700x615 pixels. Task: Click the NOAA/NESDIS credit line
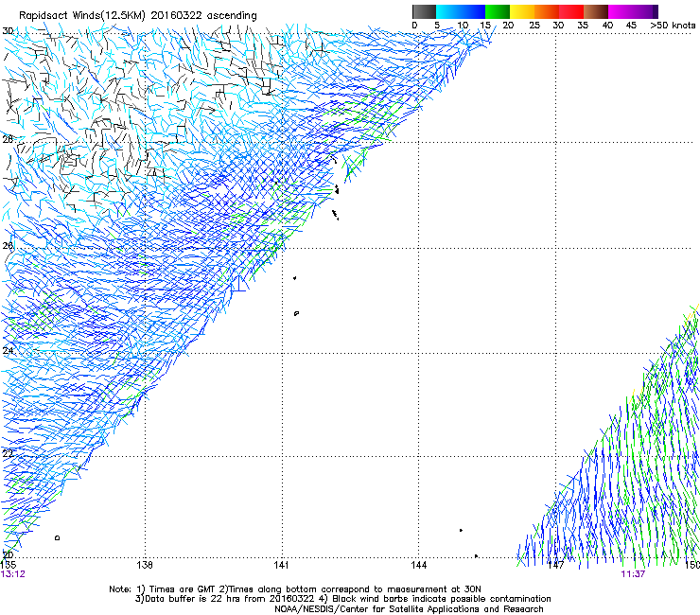(x=409, y=609)
